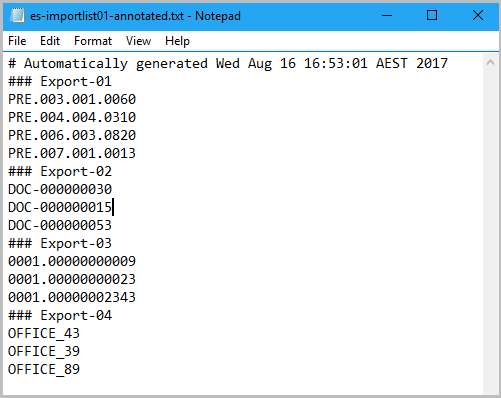Viewport: 501px width, 398px height.
Task: Click the line DOC-000000053
Action: [x=60, y=226]
